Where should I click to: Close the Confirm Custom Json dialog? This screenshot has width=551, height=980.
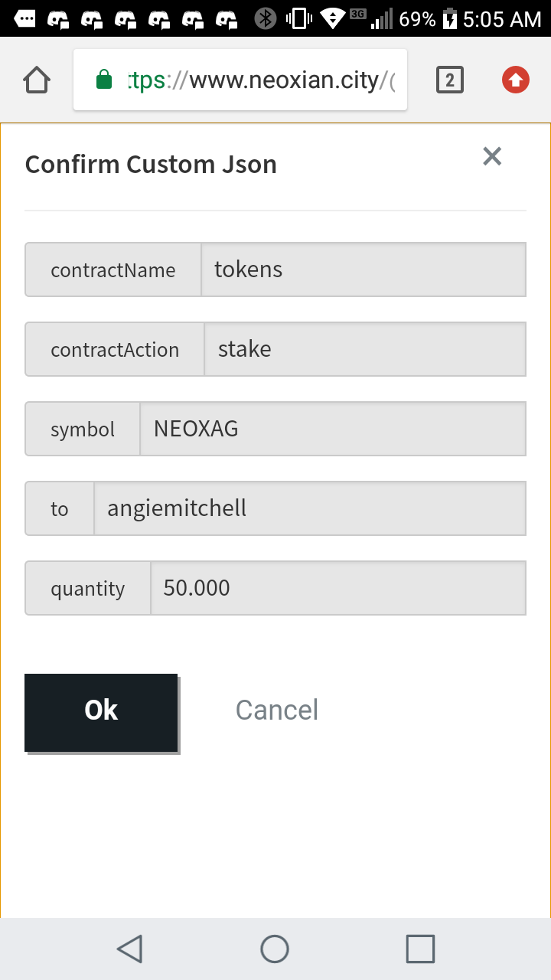(x=492, y=156)
